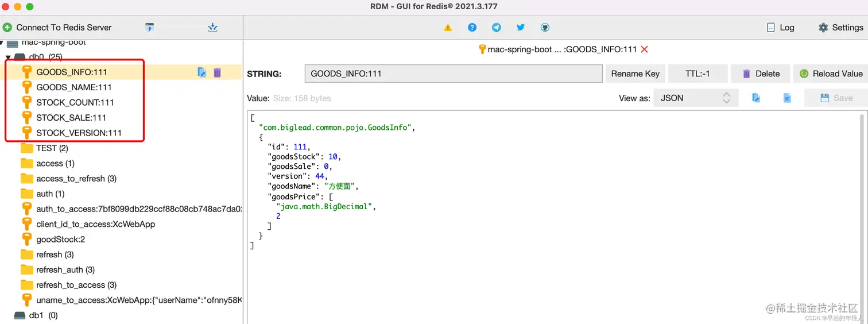Click the key icon of GOODS_NAME:111
The image size is (868, 324).
click(x=26, y=87)
